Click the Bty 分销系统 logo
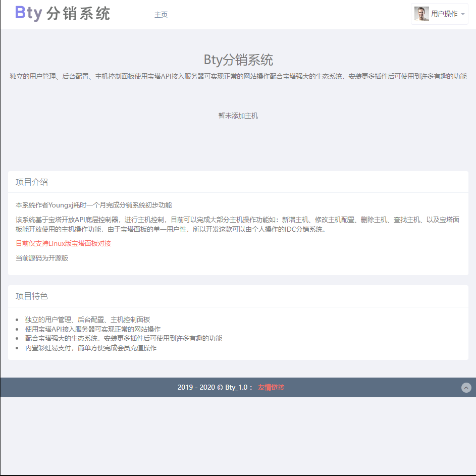Screen dimensions: 476x476 (63, 14)
